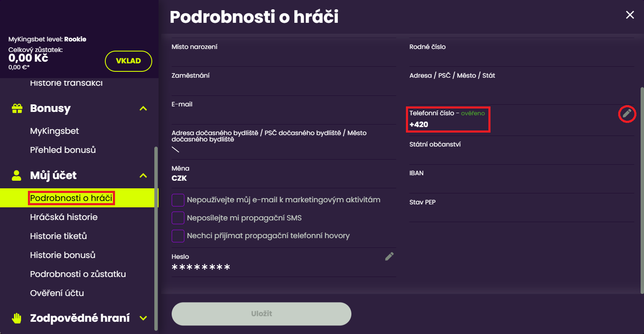Click the person icon beside Můj účet
Viewport: 644px width, 334px height.
(16, 175)
